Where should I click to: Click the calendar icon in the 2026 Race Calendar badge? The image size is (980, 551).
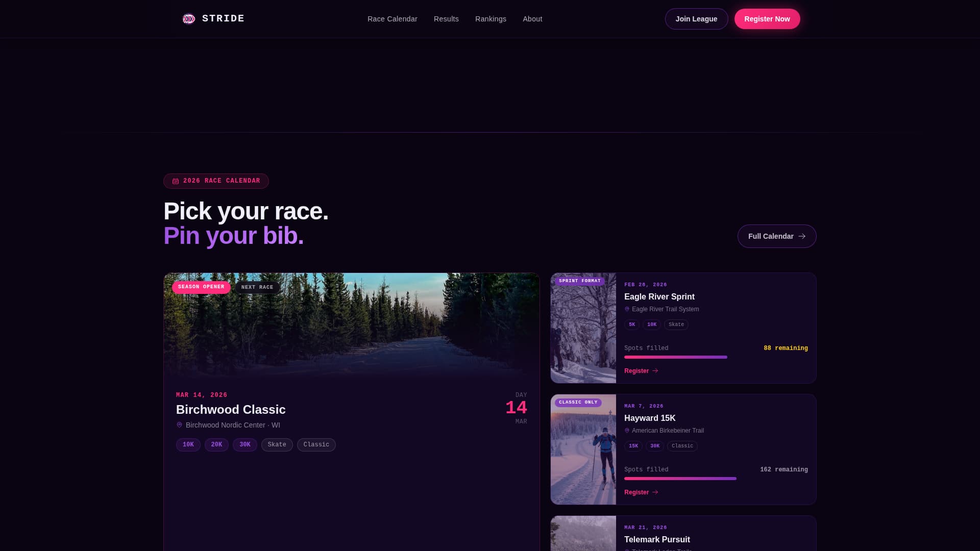176,181
